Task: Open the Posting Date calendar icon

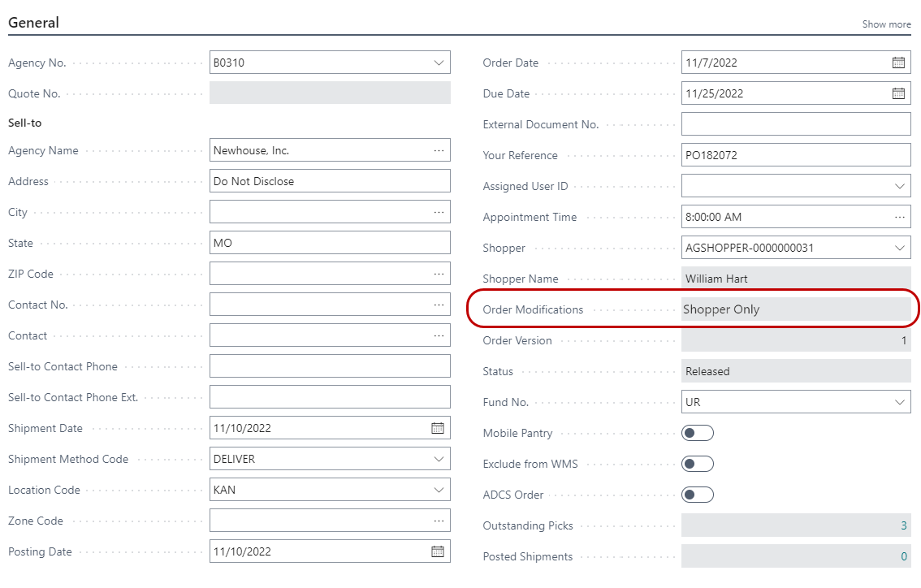Action: [438, 551]
